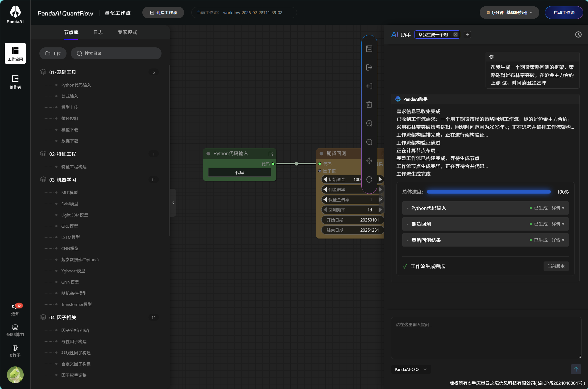Edit the 开始日期 field value

tap(353, 220)
